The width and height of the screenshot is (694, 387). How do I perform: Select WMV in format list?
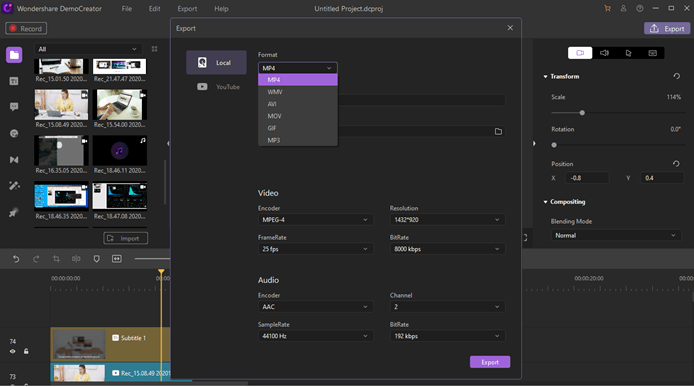tap(298, 92)
